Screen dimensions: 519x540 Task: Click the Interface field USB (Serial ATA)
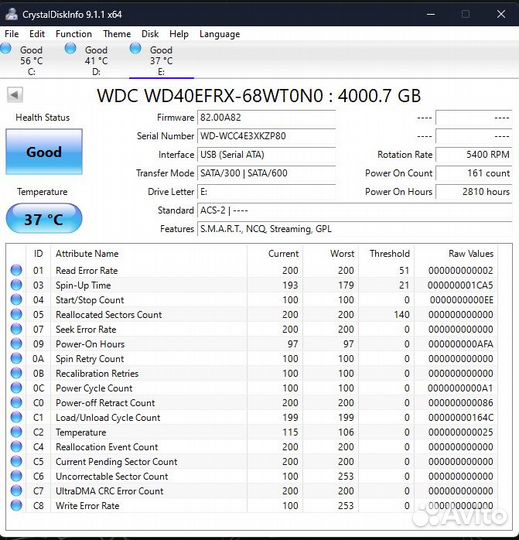266,155
